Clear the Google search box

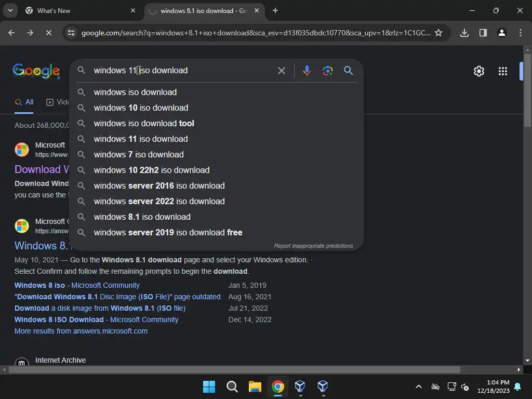(x=281, y=71)
